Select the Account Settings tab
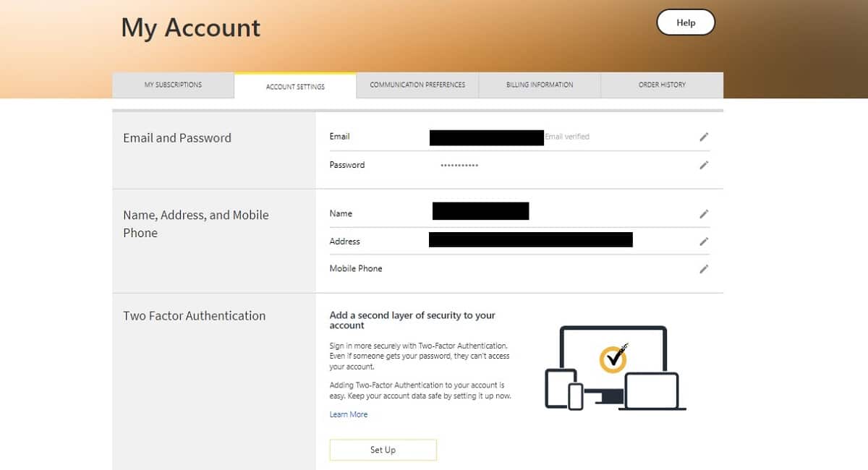868x470 pixels. [x=295, y=87]
